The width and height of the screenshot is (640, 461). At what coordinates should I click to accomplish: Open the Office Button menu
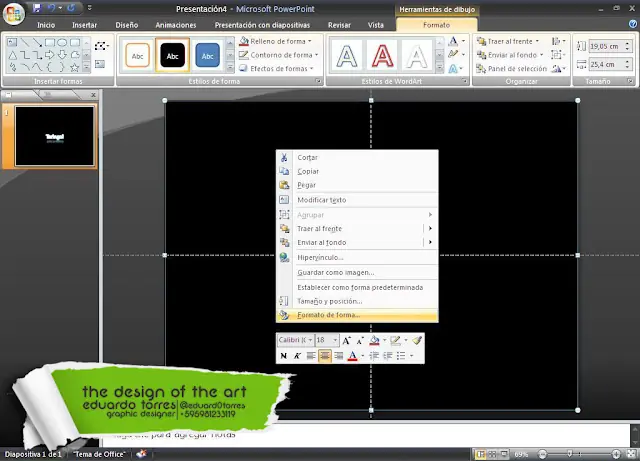(x=13, y=13)
